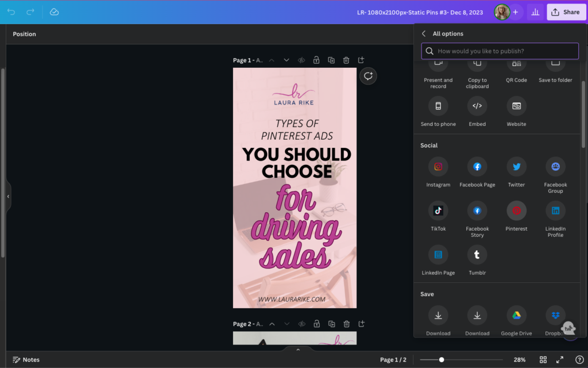Image resolution: width=588 pixels, height=368 pixels.
Task: Select the Page 1 design canvas
Action: click(295, 188)
